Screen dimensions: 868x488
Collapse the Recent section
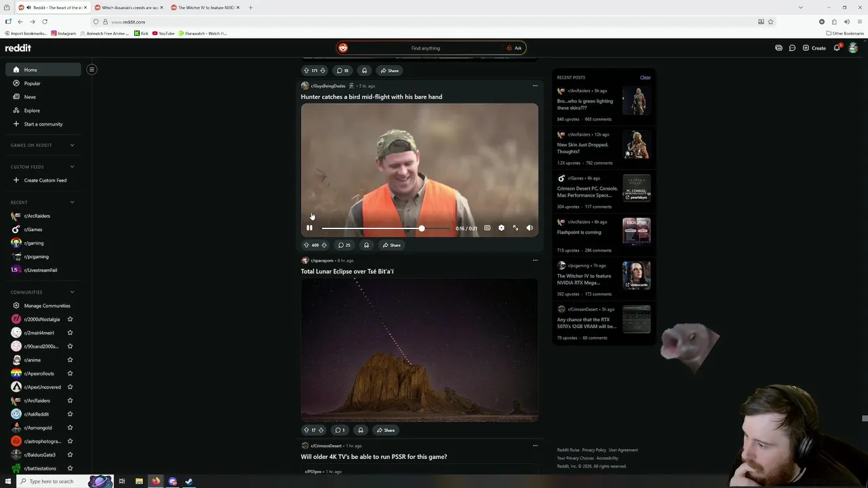tap(72, 202)
